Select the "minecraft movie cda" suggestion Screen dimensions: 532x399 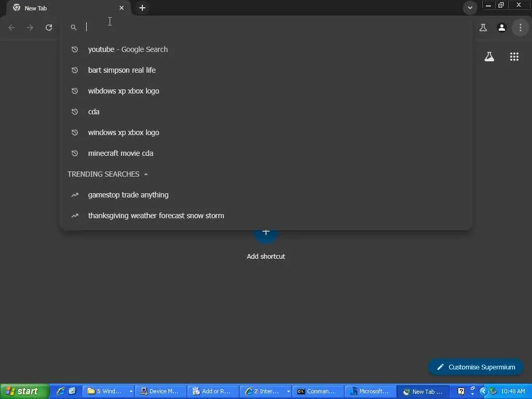click(x=265, y=153)
